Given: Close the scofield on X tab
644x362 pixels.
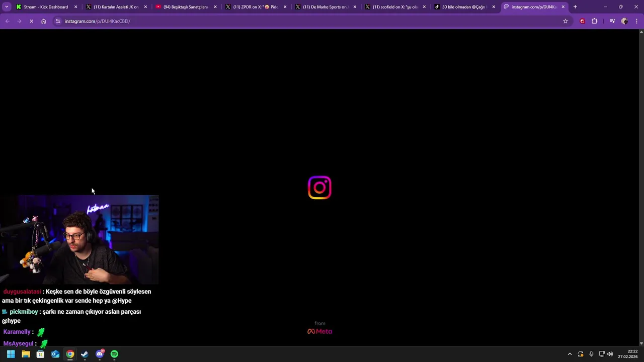Looking at the screenshot, I should [424, 7].
